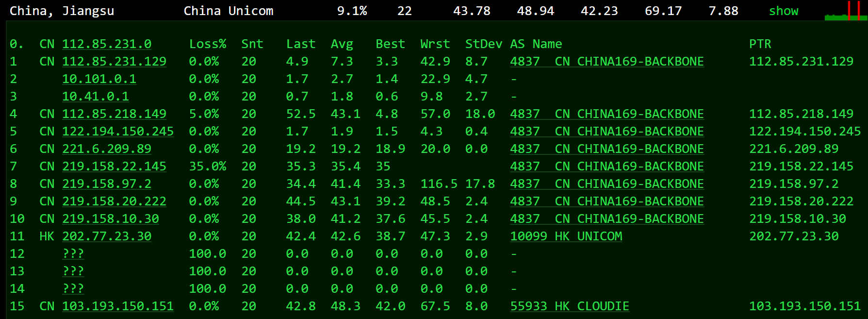Viewport: 868px width, 319px height.
Task: Open IP link 221.6.209.89 at hop 6
Action: (x=107, y=149)
